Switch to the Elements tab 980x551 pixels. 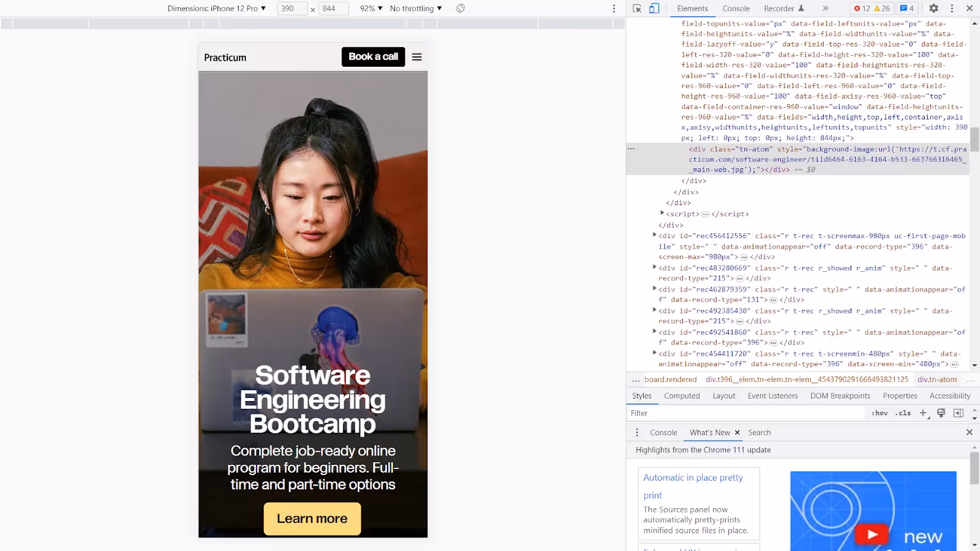[693, 9]
